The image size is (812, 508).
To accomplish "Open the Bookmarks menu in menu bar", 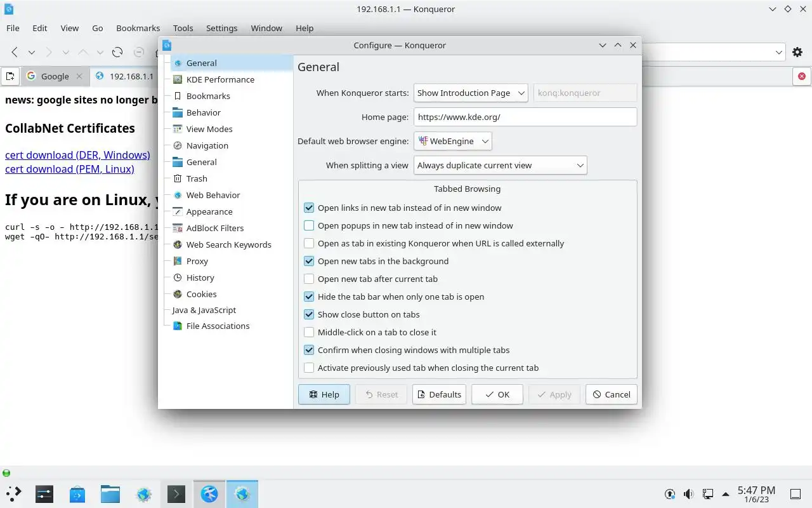I will click(138, 28).
